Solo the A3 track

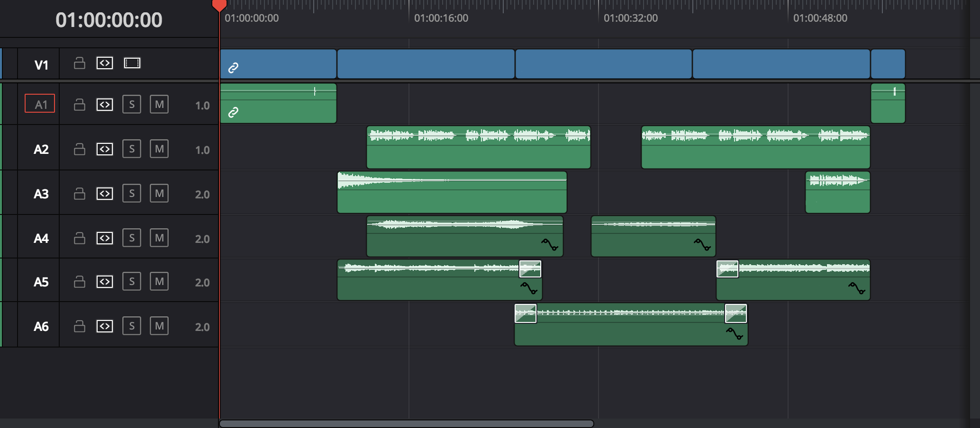(x=132, y=193)
